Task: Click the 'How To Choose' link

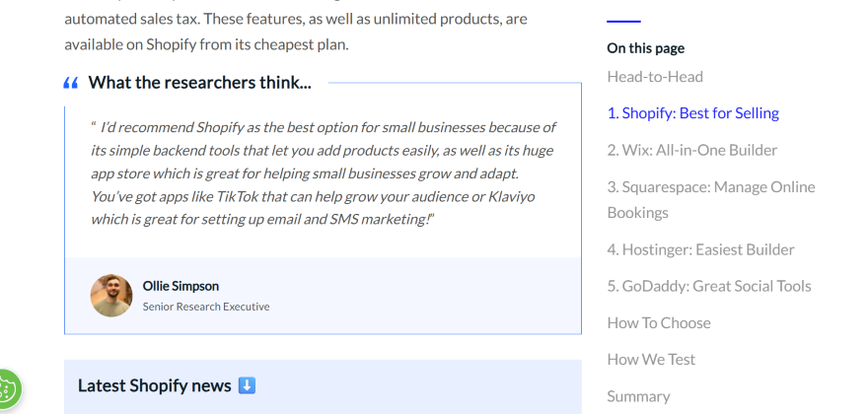Action: pyautogui.click(x=658, y=322)
